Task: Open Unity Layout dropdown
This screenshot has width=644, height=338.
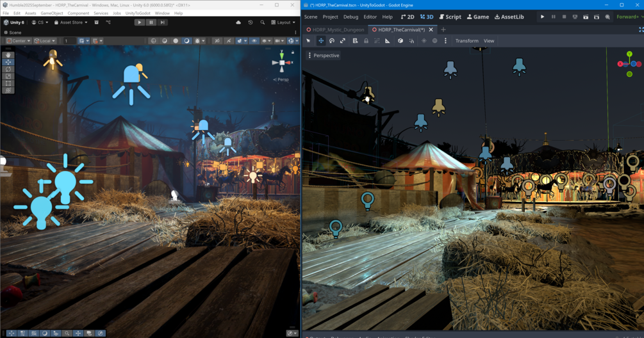Action: [283, 22]
